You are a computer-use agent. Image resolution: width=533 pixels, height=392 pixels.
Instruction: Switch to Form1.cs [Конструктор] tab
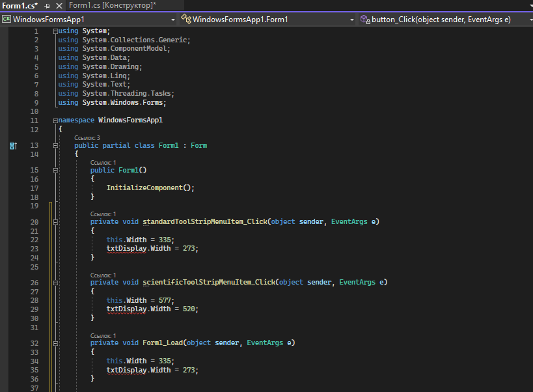pos(112,5)
